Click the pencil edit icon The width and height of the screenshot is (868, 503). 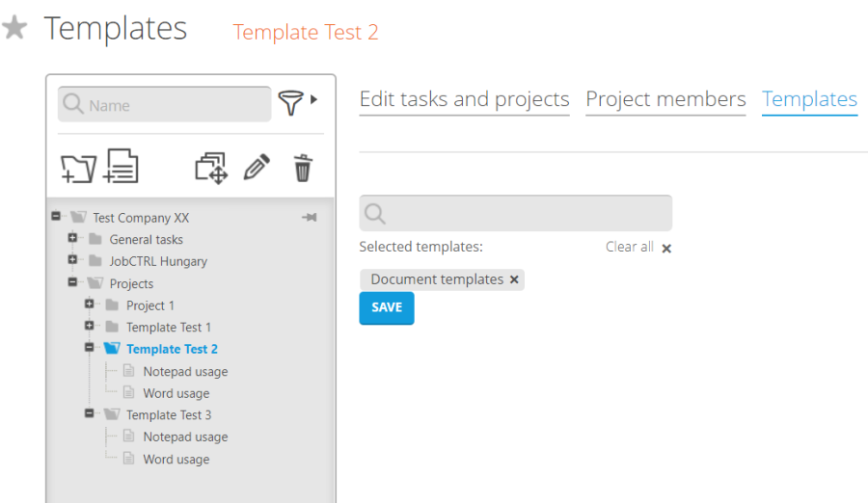(257, 168)
